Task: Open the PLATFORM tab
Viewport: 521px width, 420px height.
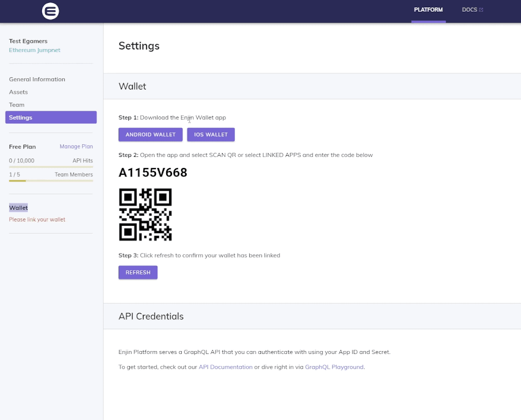Action: pyautogui.click(x=428, y=10)
